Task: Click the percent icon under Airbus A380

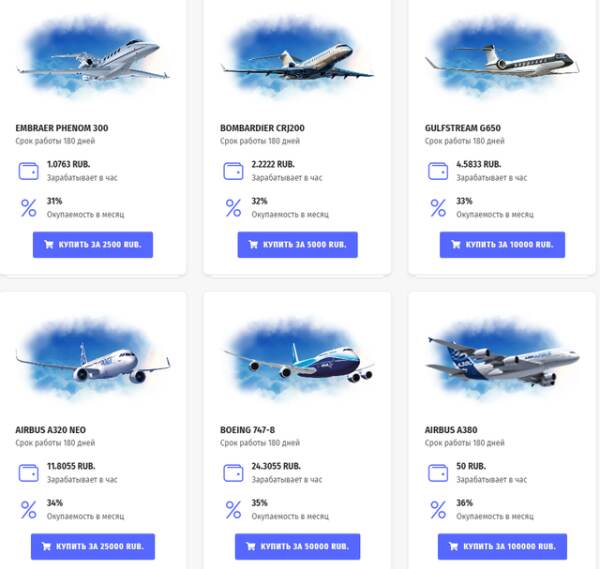Action: 438,510
